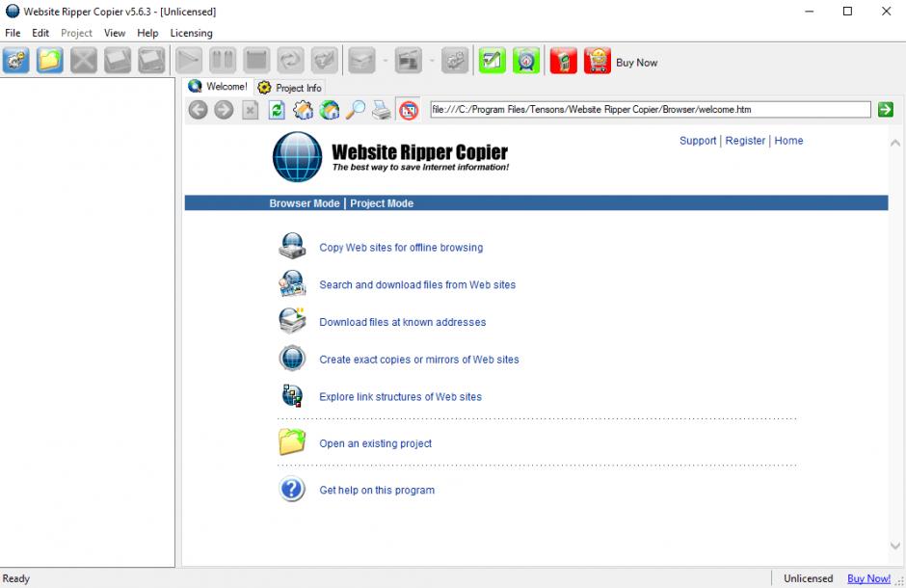This screenshot has width=906, height=588.
Task: Click the Project Mode link
Action: [x=382, y=203]
